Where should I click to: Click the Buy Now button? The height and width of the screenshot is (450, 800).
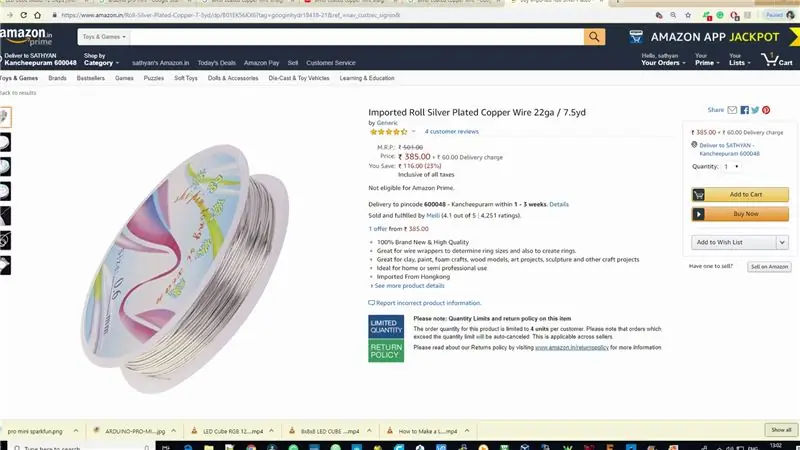[x=740, y=214]
